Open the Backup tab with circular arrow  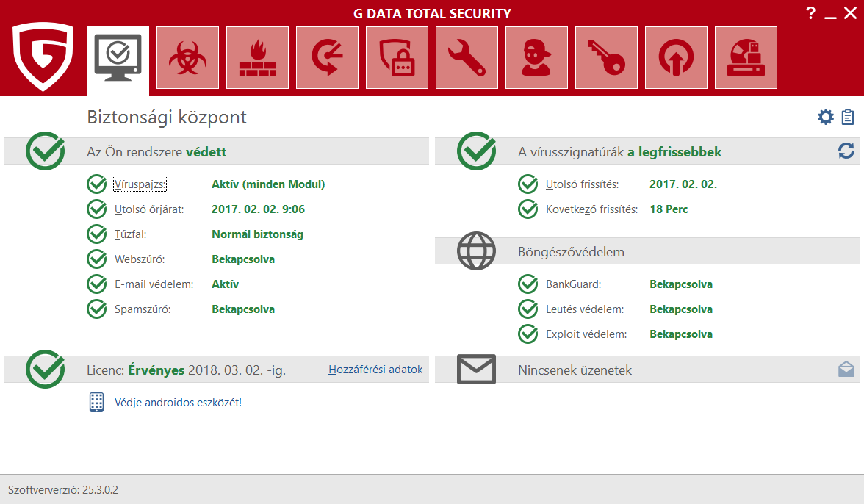[328, 58]
